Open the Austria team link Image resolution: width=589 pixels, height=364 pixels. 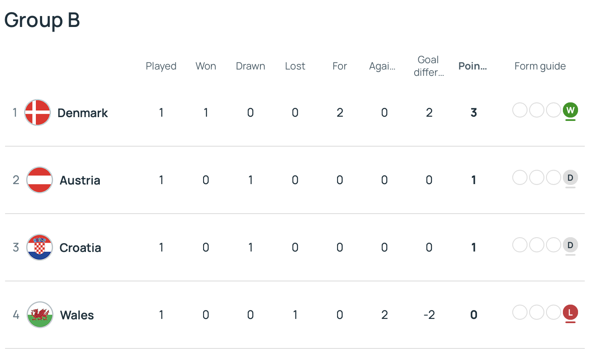click(80, 180)
